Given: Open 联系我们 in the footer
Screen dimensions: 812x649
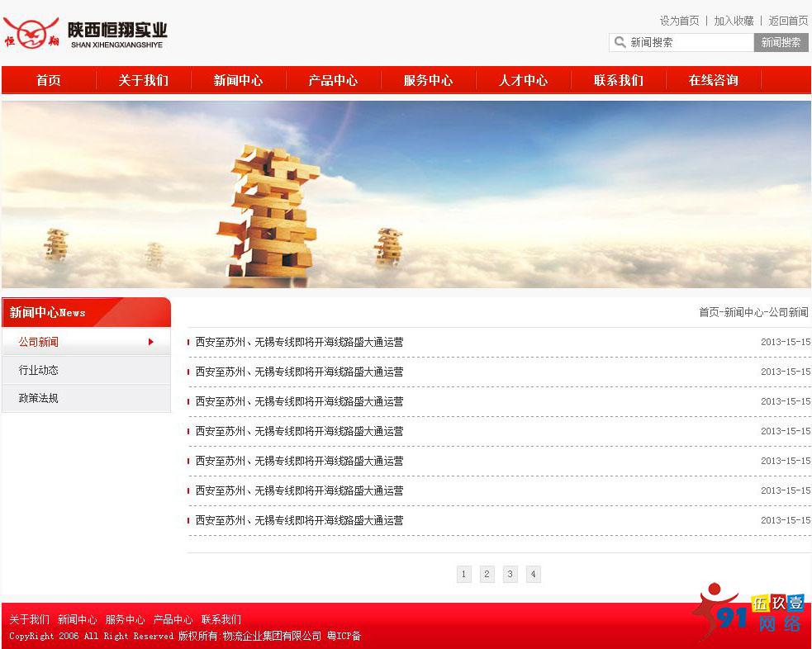Looking at the screenshot, I should click(218, 619).
